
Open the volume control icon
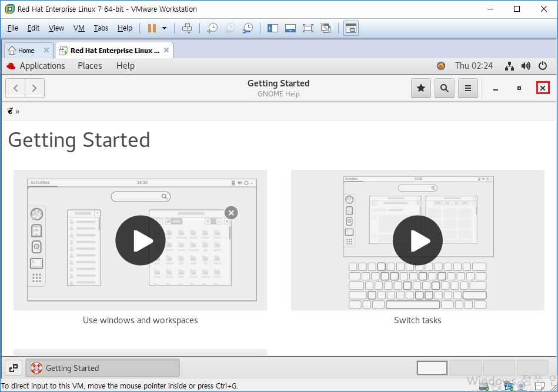[526, 66]
